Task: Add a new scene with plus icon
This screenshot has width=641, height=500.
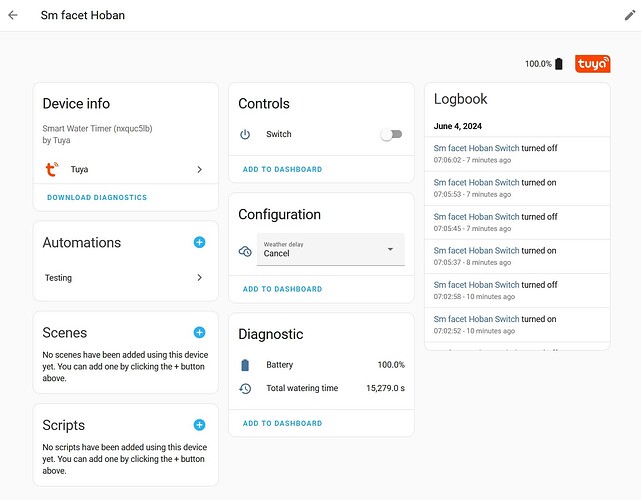Action: pos(199,332)
